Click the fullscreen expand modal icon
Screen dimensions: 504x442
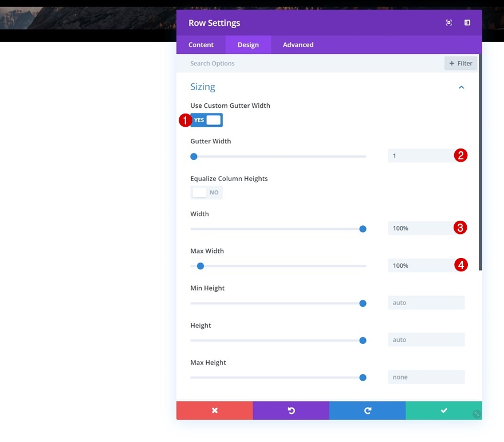(448, 22)
